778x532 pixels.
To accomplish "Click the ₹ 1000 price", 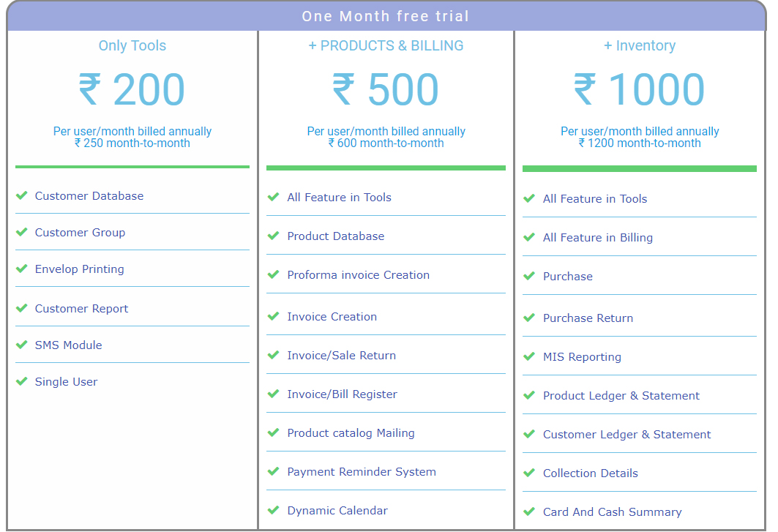I will pos(640,90).
